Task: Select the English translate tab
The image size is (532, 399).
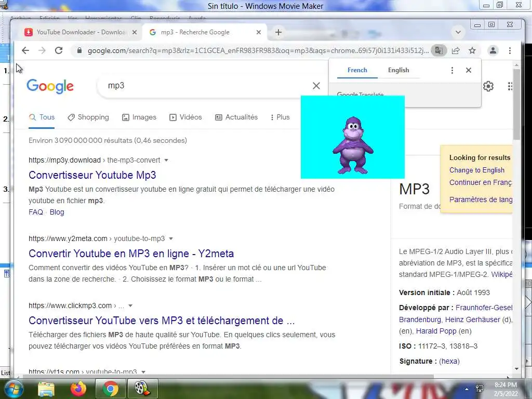Action: pyautogui.click(x=398, y=70)
